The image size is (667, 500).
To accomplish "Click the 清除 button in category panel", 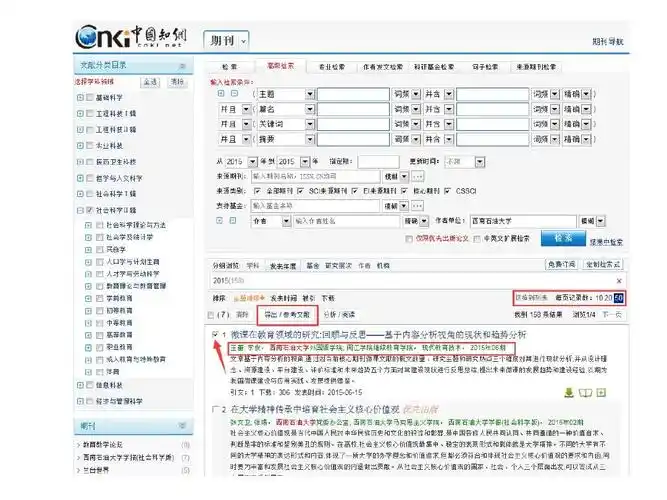I will 177,82.
